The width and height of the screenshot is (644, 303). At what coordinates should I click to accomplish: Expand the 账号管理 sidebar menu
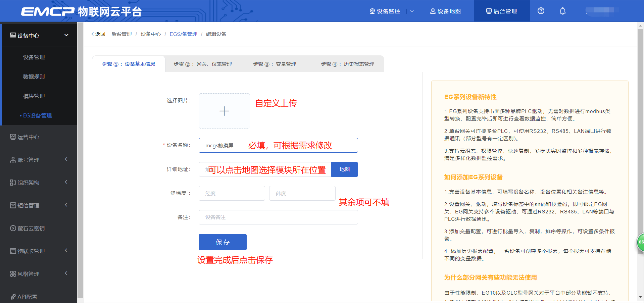[x=66, y=159]
